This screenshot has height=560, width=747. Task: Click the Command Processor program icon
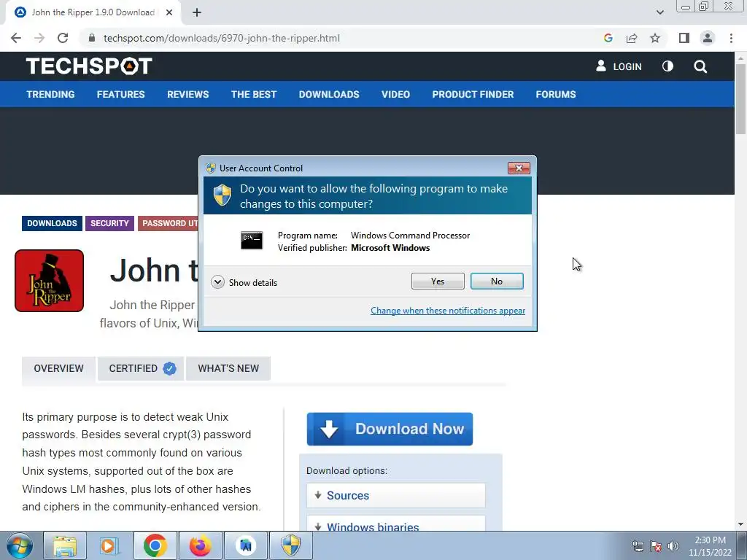252,241
